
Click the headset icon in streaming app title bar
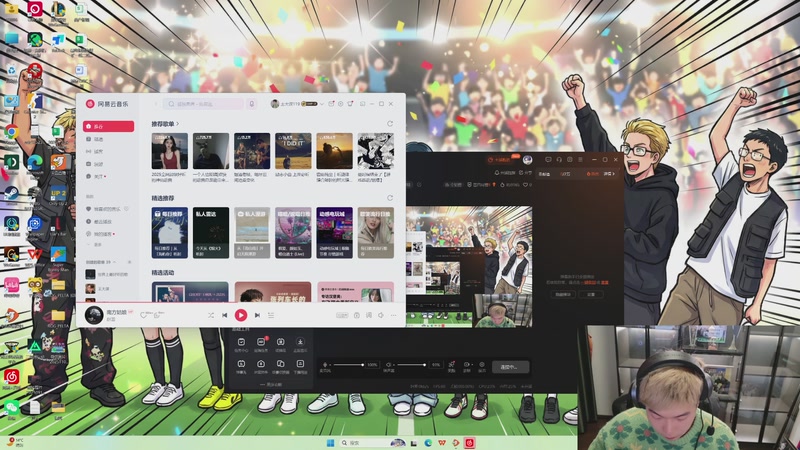[559, 160]
